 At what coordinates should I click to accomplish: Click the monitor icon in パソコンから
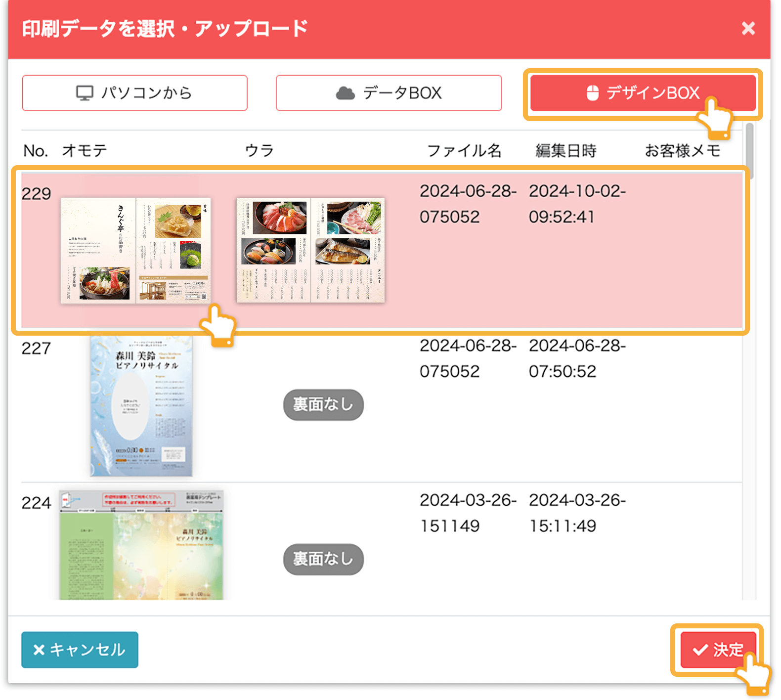pos(85,93)
